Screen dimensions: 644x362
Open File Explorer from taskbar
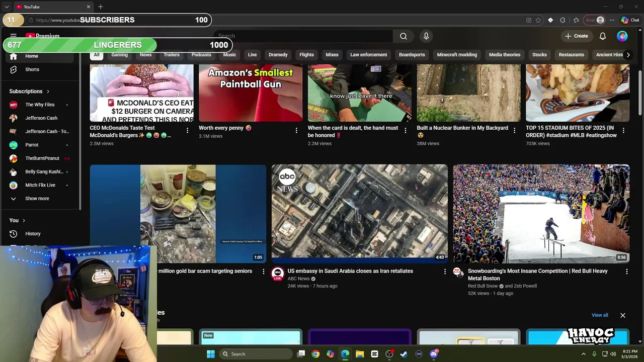tap(360, 354)
